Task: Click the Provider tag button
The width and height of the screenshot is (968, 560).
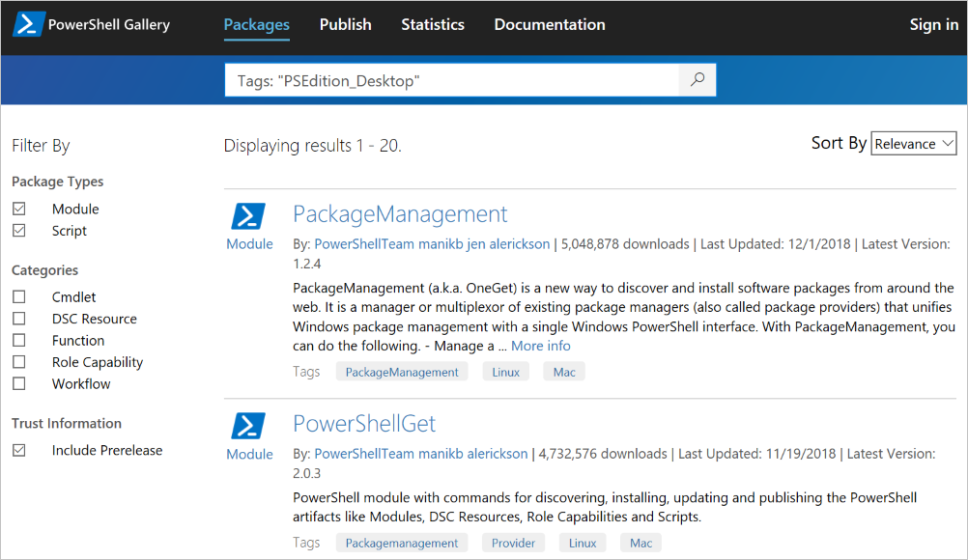Action: click(x=513, y=542)
